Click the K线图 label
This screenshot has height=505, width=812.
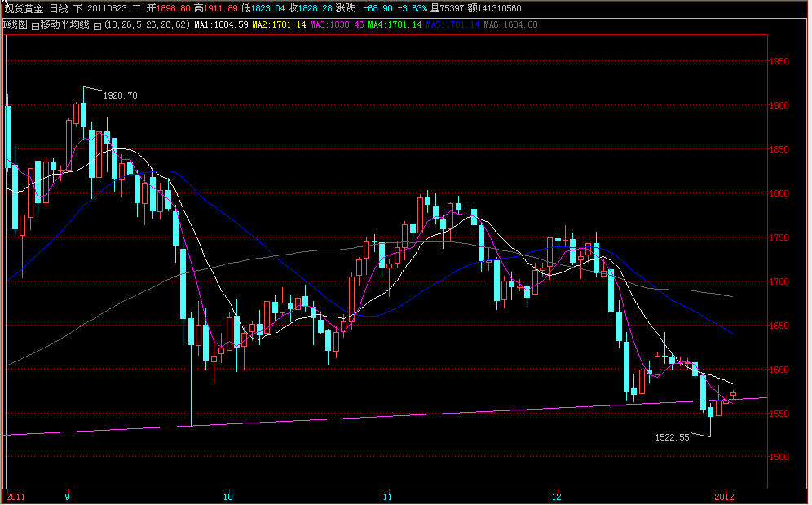click(15, 25)
